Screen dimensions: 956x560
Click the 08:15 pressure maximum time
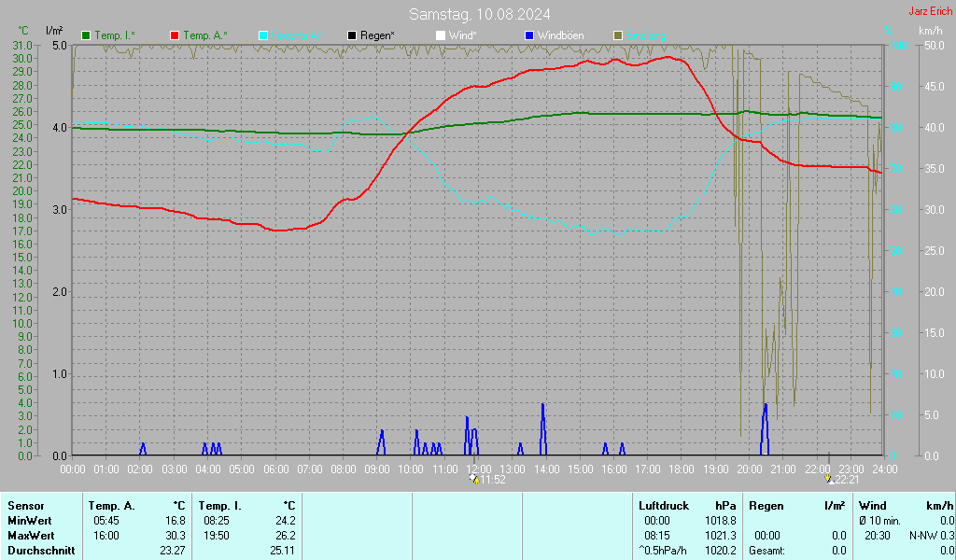pyautogui.click(x=657, y=536)
